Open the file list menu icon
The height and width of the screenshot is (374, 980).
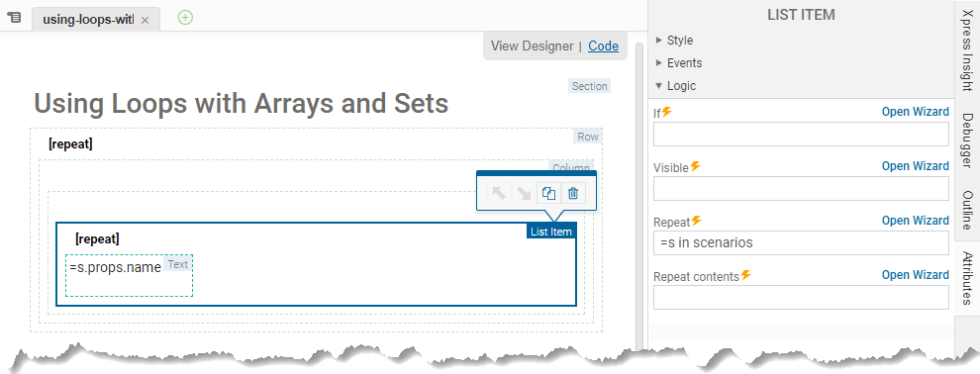point(13,18)
